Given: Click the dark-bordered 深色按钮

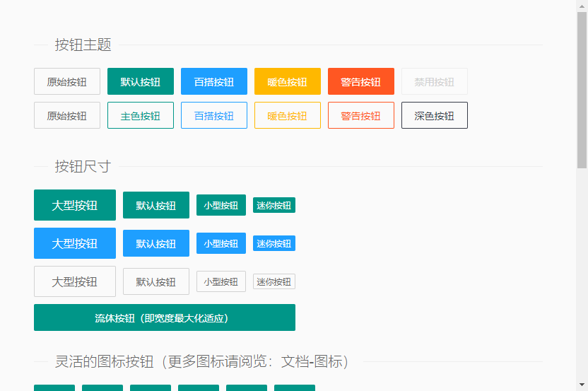Looking at the screenshot, I should point(435,115).
